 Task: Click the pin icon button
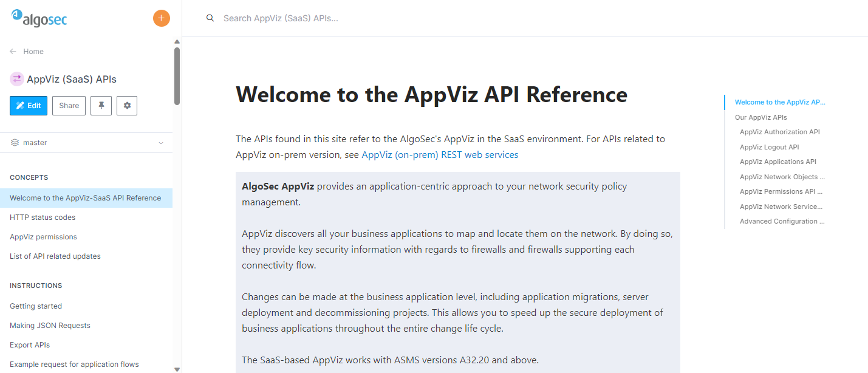pyautogui.click(x=101, y=106)
